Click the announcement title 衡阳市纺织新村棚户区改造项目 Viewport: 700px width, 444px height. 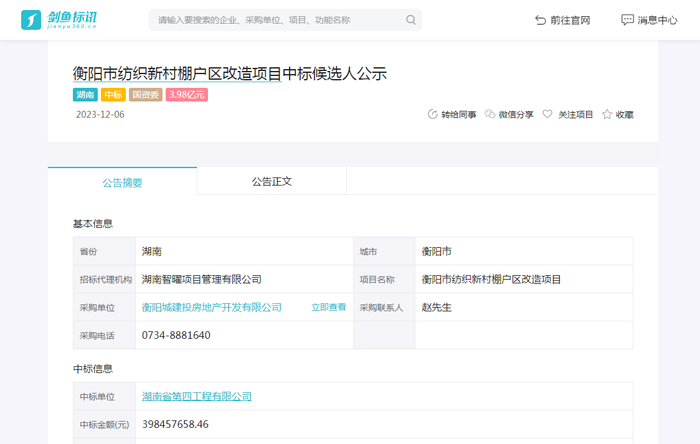click(x=229, y=73)
